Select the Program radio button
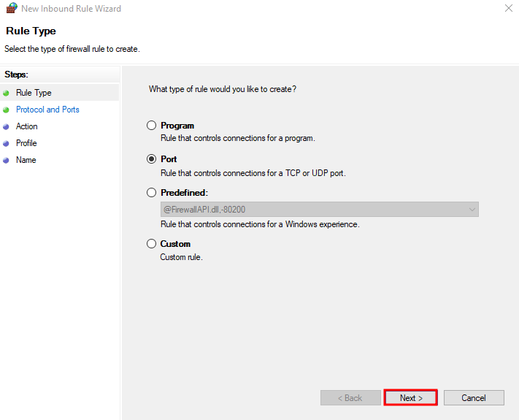The image size is (519, 420). click(152, 126)
